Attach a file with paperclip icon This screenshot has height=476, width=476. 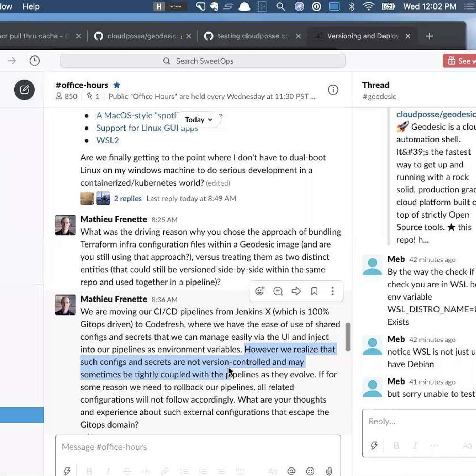click(329, 471)
